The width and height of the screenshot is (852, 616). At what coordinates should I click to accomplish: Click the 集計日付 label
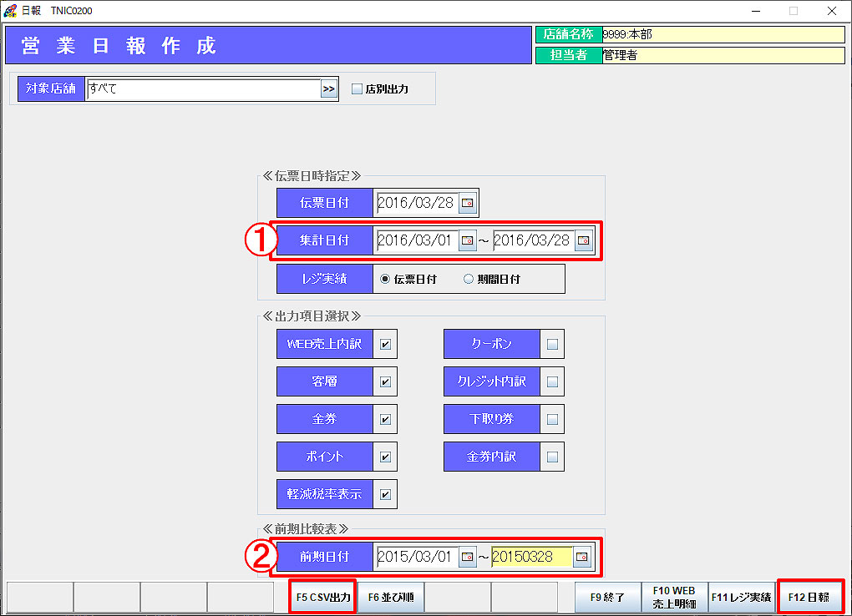324,240
